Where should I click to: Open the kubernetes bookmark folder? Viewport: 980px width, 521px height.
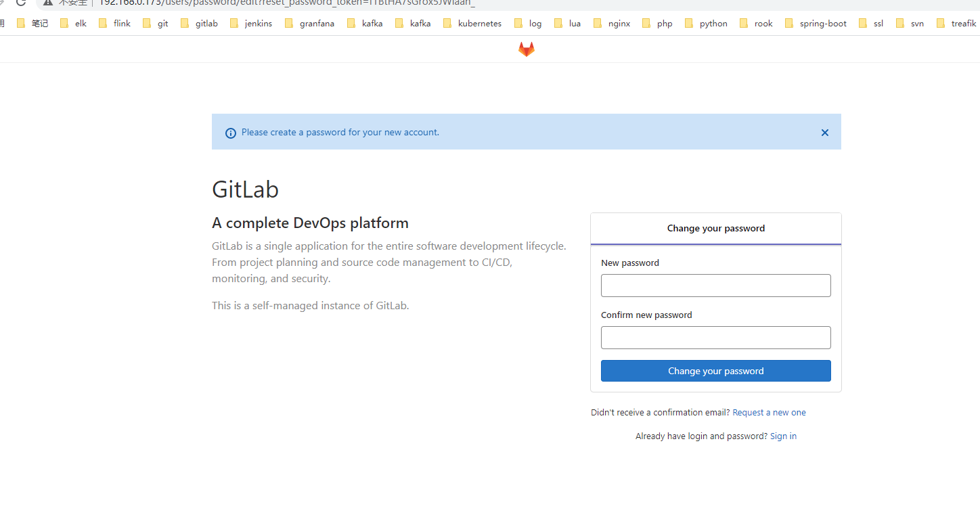click(472, 24)
